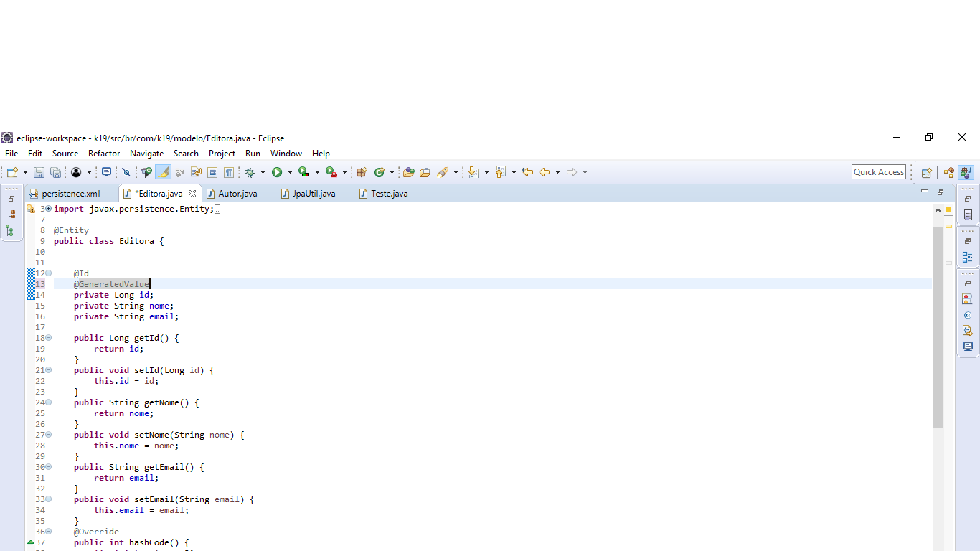Collapse the setId method fold on line 21
The width and height of the screenshot is (980, 551).
pyautogui.click(x=49, y=370)
